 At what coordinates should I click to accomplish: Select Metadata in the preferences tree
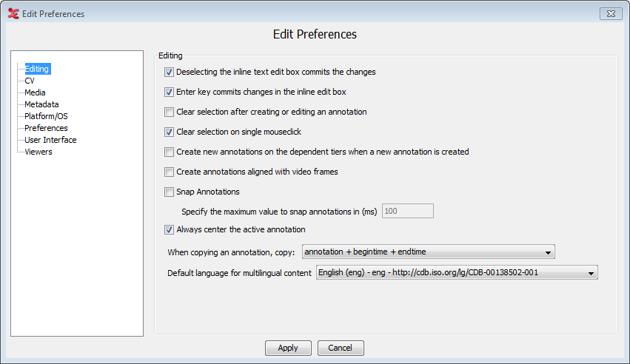pyautogui.click(x=41, y=104)
